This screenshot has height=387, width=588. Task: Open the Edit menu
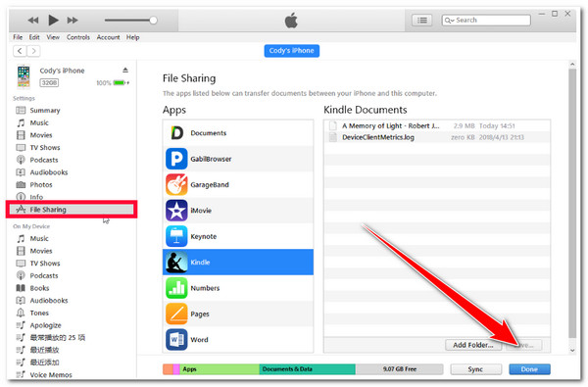tap(34, 37)
